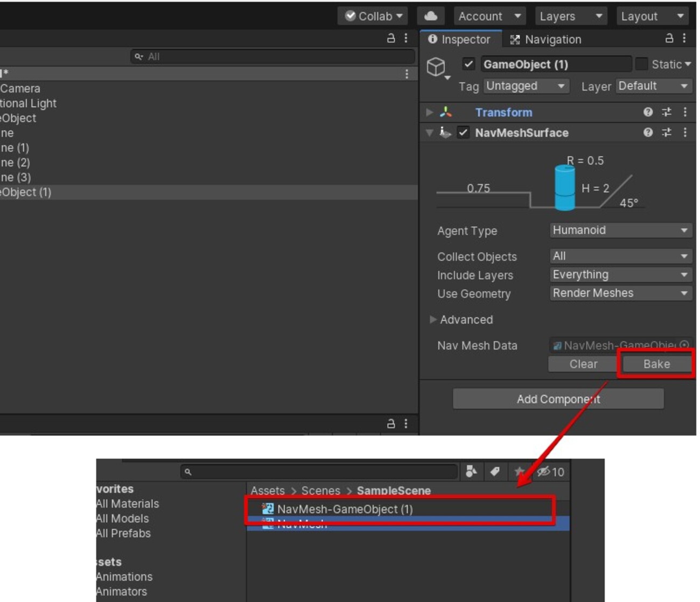
Task: Click the search by type icon
Action: point(471,472)
